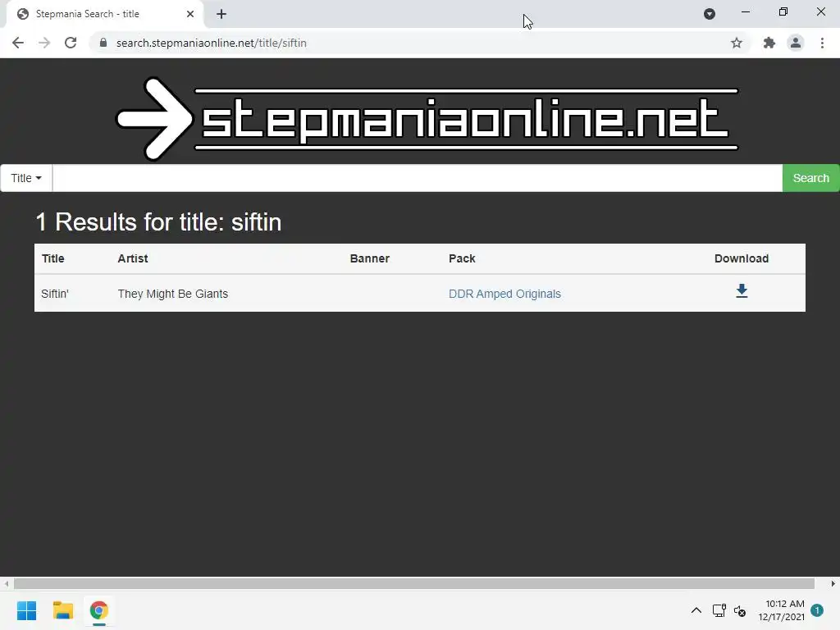Go back to the previous page
This screenshot has width=840, height=630.
click(18, 43)
